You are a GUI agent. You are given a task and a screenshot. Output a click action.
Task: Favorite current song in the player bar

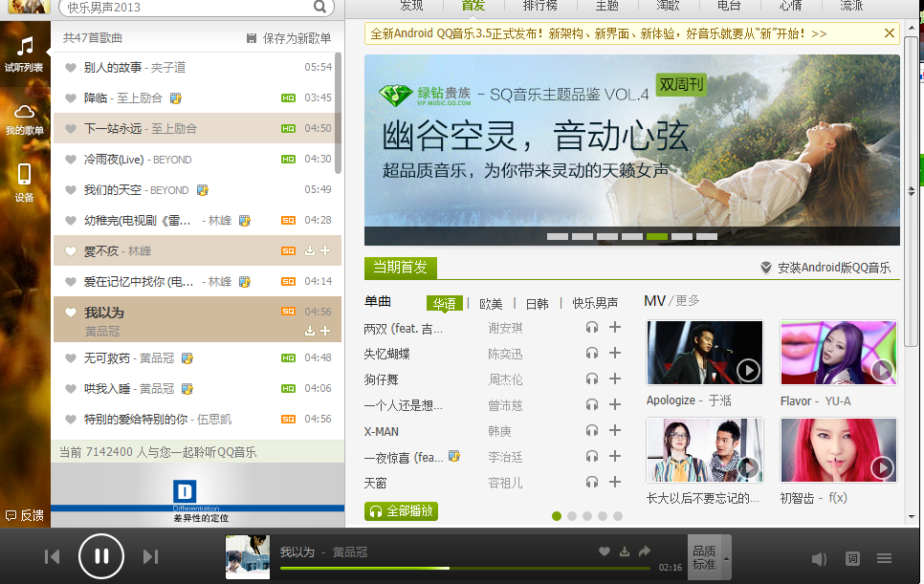click(605, 552)
